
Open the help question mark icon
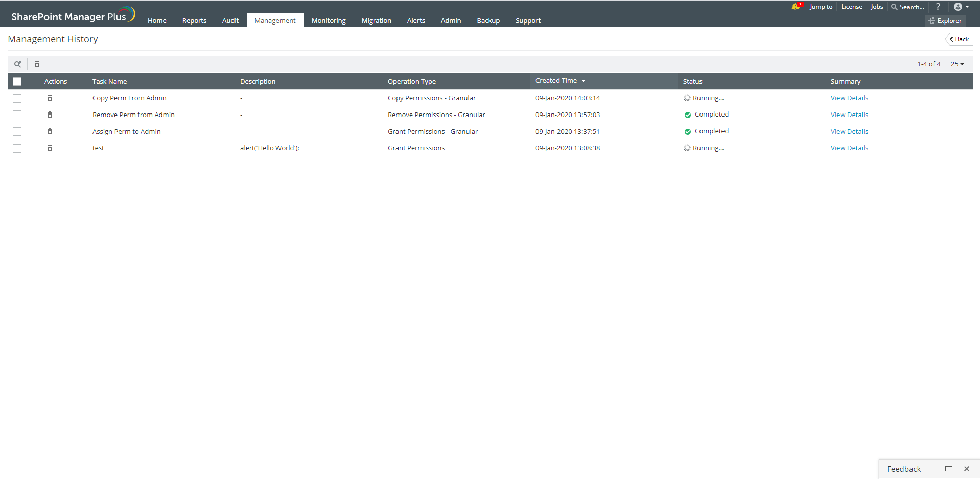pos(938,7)
